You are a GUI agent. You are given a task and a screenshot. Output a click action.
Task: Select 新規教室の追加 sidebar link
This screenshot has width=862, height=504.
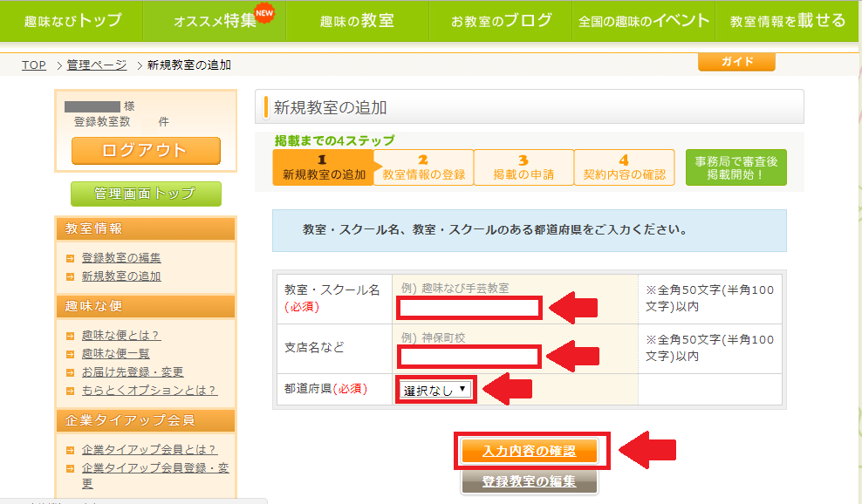point(121,276)
